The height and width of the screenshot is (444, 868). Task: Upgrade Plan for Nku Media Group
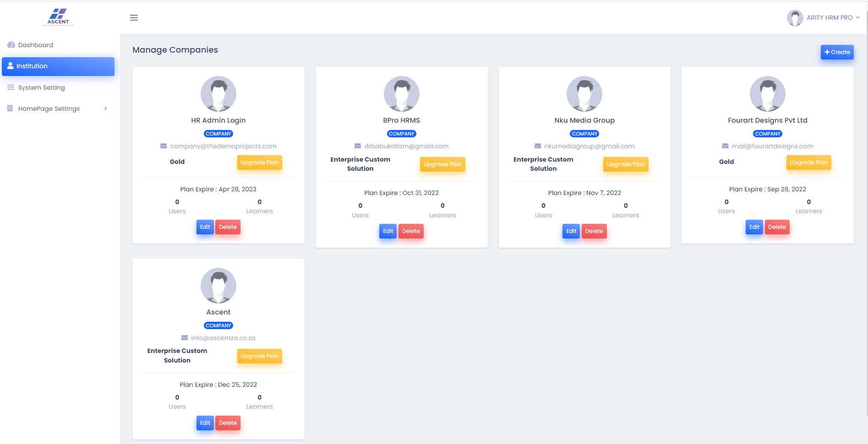pyautogui.click(x=626, y=164)
